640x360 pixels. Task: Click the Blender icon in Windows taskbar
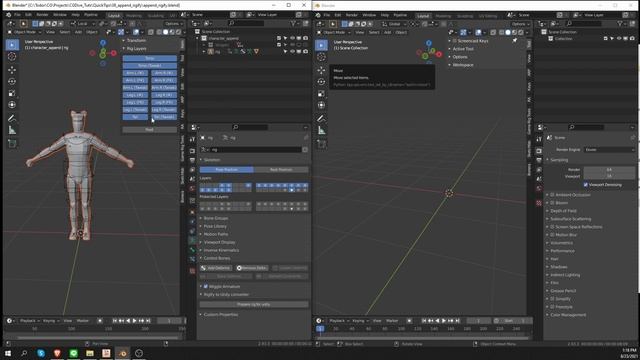pyautogui.click(x=122, y=353)
